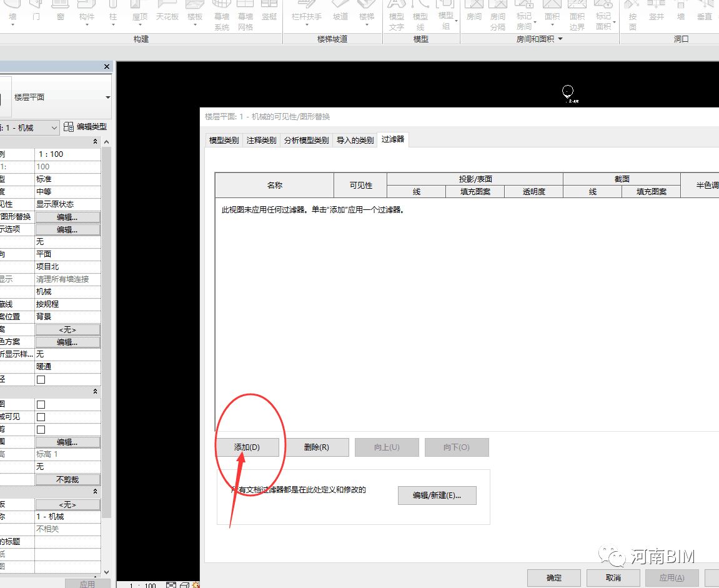The width and height of the screenshot is (719, 588).
Task: Select the 屋顶 roof tool
Action: point(140,14)
